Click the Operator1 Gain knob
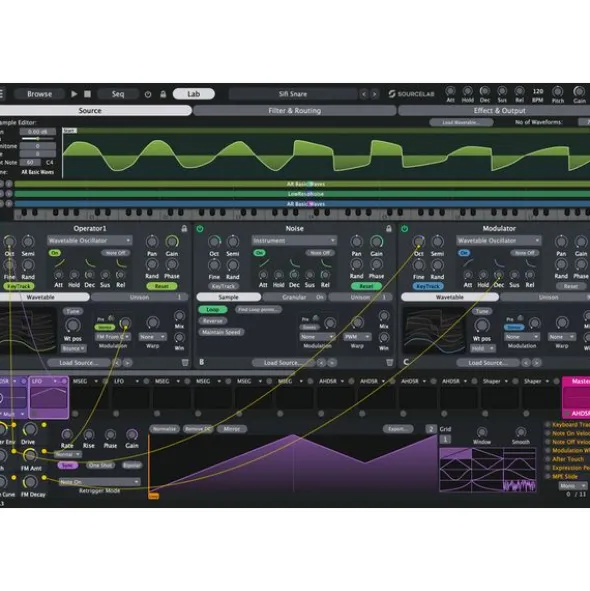590x591 pixels. (172, 242)
